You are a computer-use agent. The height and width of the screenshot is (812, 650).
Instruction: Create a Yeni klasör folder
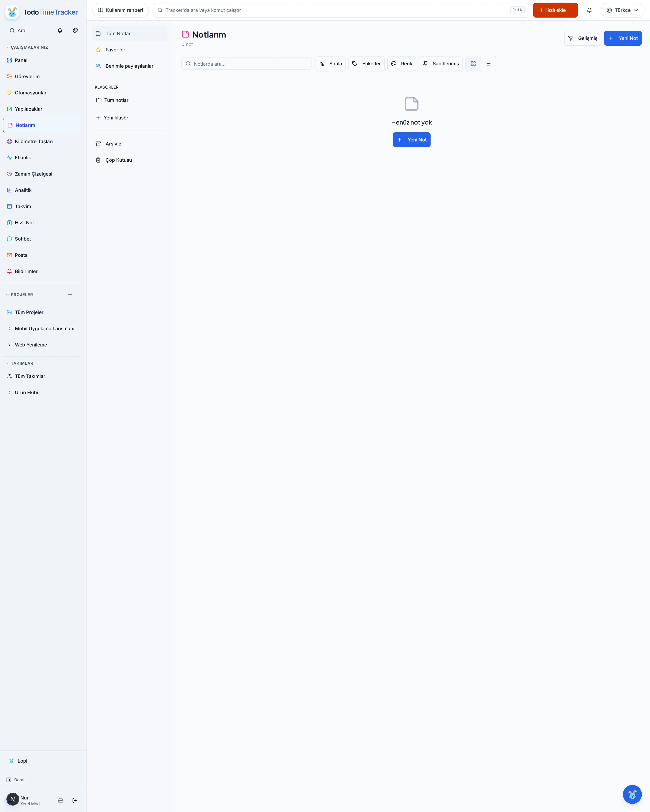pyautogui.click(x=130, y=118)
